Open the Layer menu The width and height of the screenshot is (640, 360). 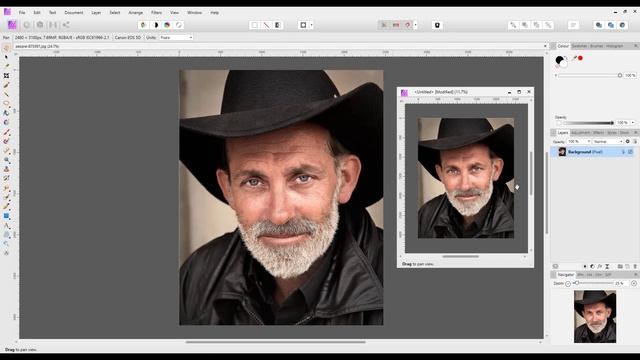pos(96,13)
